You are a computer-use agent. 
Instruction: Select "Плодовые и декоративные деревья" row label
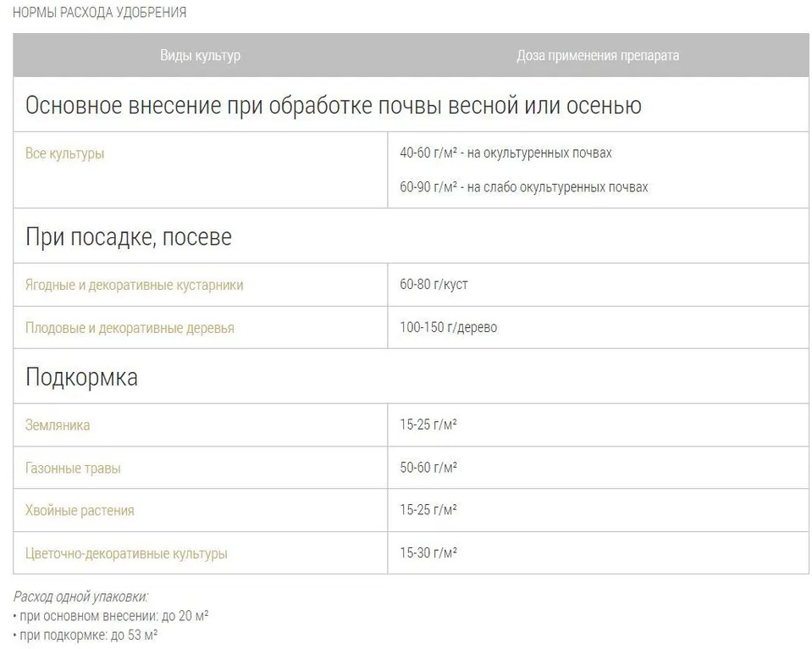(x=130, y=328)
